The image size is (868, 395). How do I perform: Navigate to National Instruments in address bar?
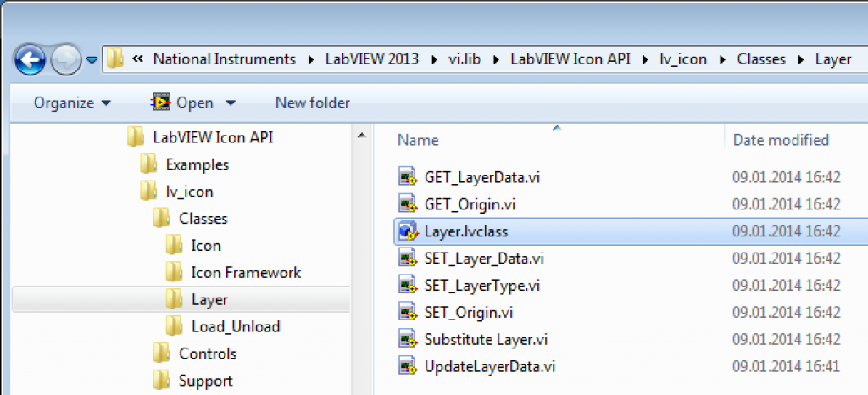[x=224, y=59]
